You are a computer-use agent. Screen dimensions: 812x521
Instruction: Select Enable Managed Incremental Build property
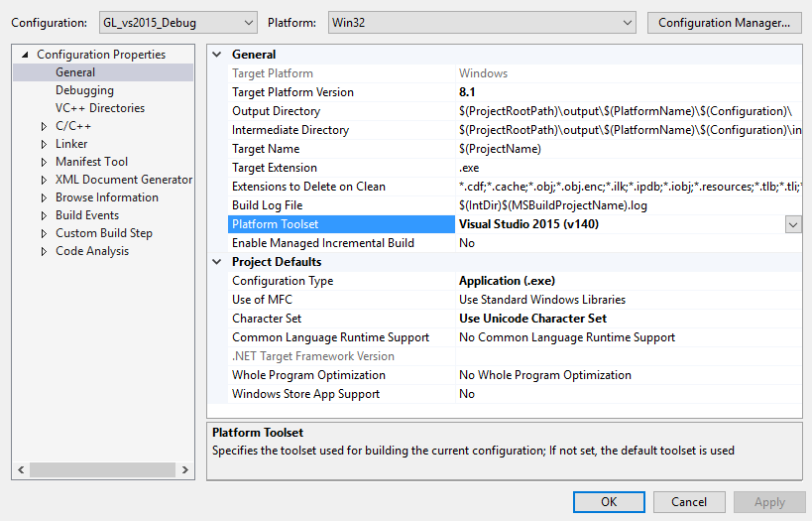(323, 243)
